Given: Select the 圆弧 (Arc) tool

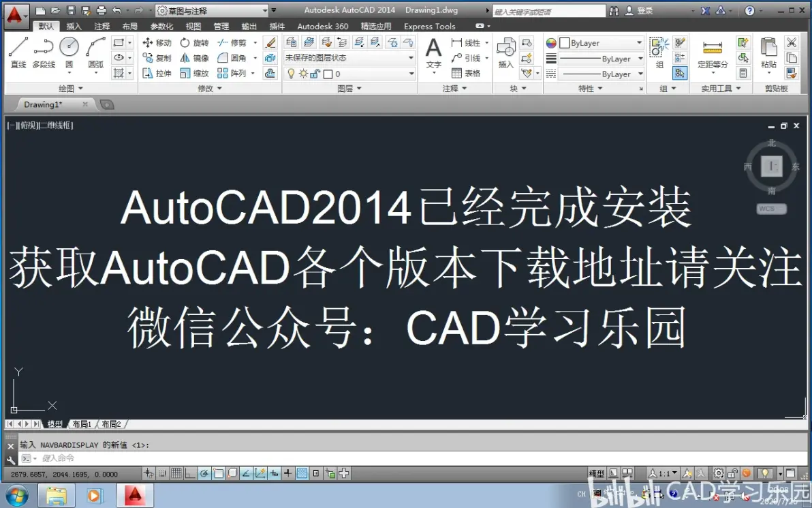Looking at the screenshot, I should tap(95, 53).
